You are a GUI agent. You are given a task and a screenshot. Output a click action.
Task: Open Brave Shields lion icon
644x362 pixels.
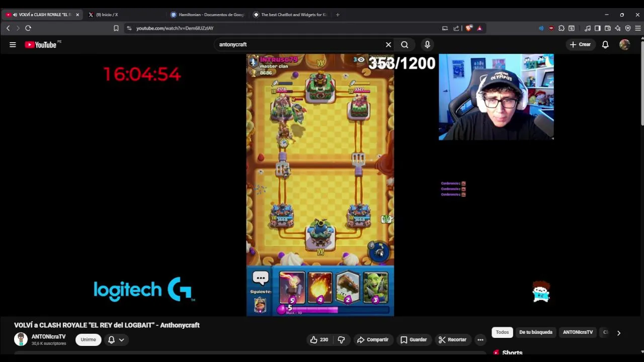tap(469, 28)
